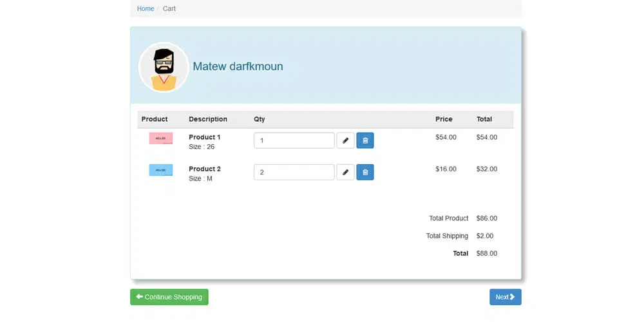This screenshot has width=644, height=322.
Task: Click the Description column header
Action: (208, 119)
